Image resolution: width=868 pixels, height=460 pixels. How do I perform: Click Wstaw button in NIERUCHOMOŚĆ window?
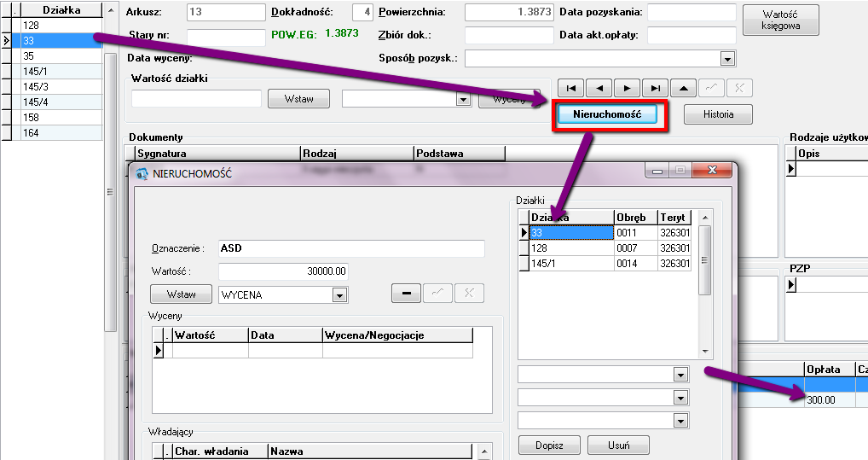pos(181,294)
